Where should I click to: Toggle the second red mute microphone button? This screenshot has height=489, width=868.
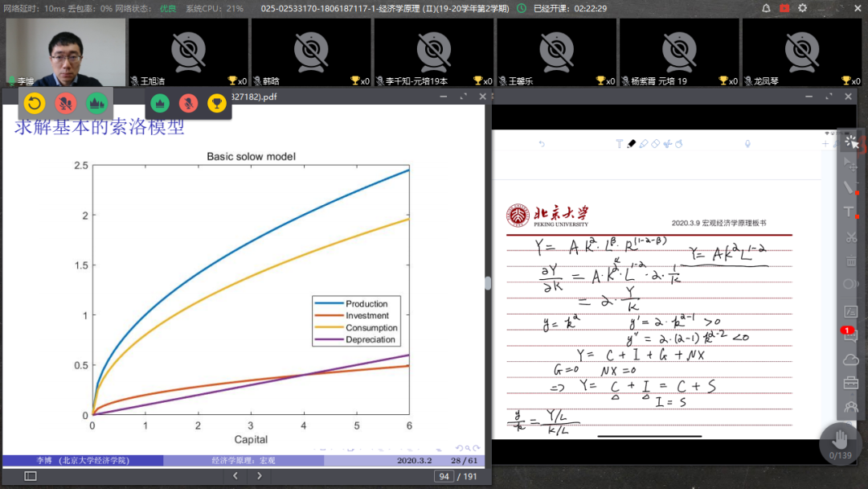[188, 103]
